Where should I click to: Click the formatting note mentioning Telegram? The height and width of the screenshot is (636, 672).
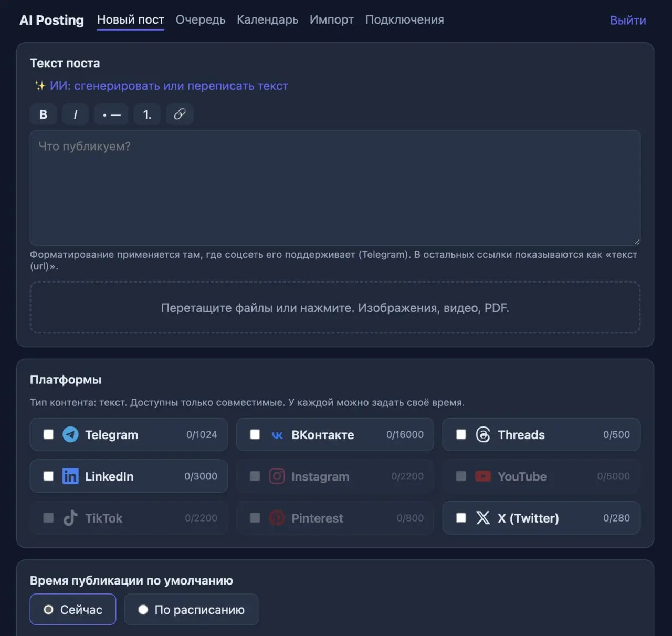[x=334, y=260]
